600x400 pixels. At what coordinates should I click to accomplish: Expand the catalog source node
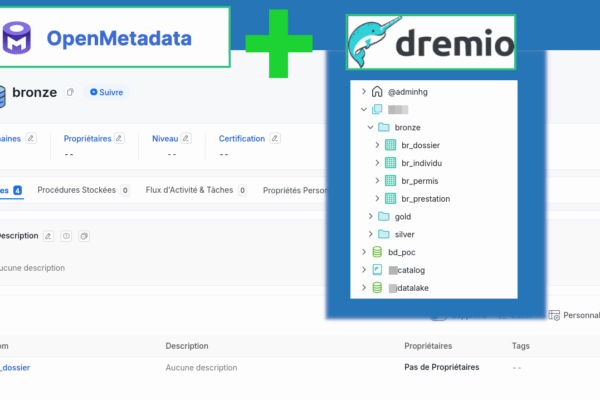364,270
